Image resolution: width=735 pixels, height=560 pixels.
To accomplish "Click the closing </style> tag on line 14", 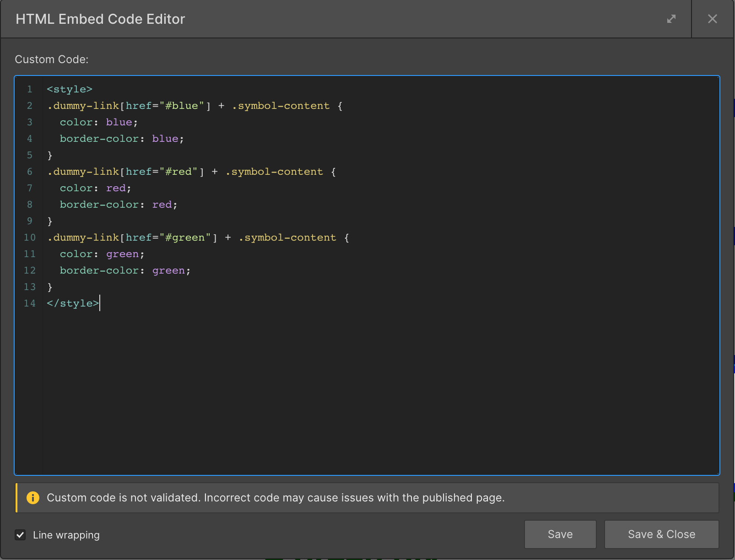I will coord(73,303).
